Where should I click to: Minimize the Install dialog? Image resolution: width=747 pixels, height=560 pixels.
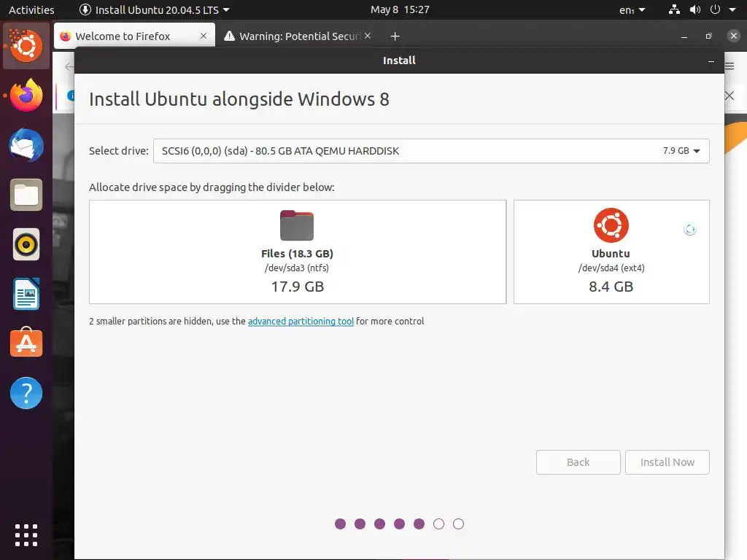point(711,61)
